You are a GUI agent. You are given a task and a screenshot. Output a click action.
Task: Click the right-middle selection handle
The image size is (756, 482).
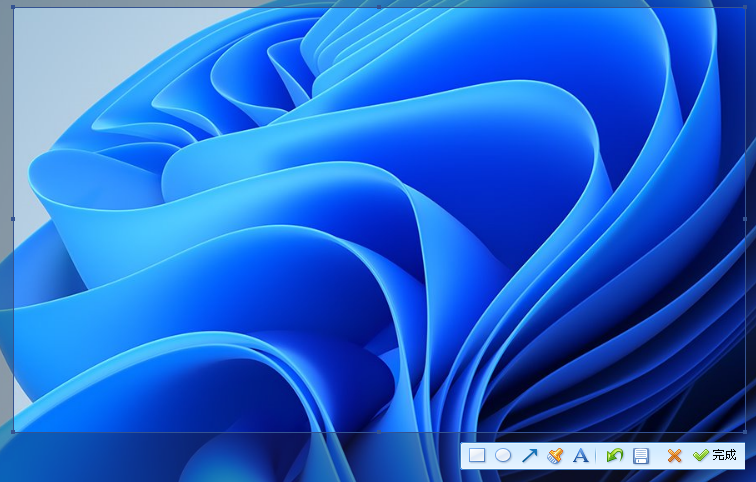click(745, 219)
